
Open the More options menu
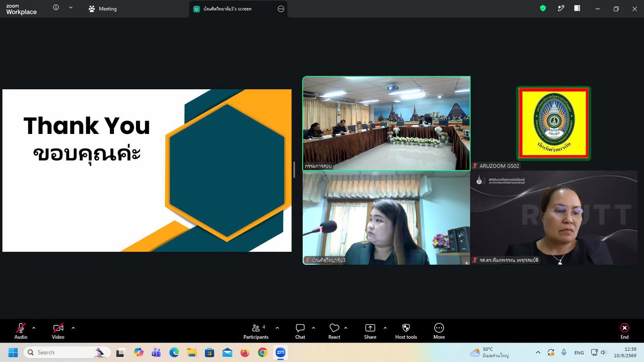(439, 331)
